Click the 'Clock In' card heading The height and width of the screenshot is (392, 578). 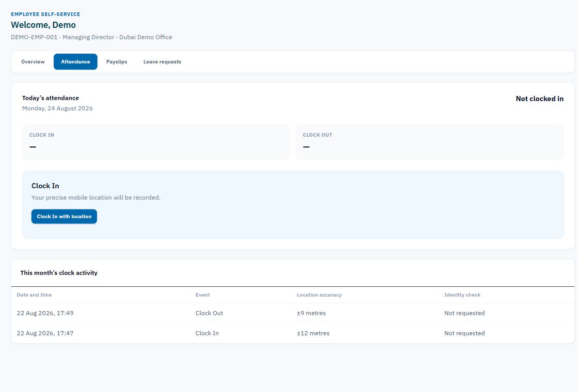click(45, 186)
